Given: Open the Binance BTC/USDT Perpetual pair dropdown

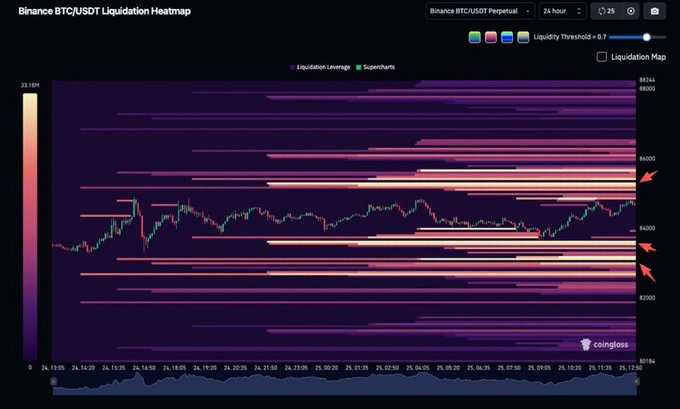Looking at the screenshot, I should coord(480,11).
